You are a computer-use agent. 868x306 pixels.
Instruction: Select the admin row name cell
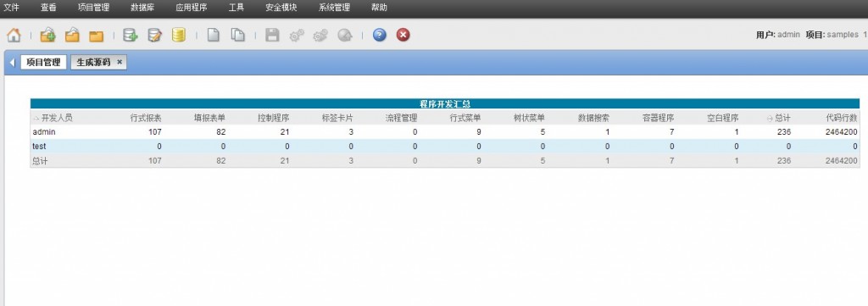[x=44, y=131]
